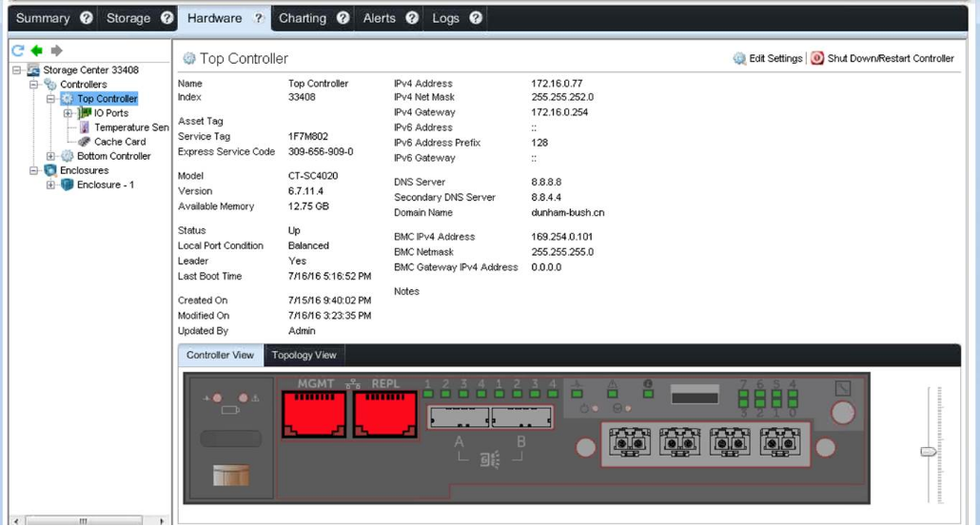Click SAS port B in controller diagram
The width and height of the screenshot is (980, 526).
(521, 418)
